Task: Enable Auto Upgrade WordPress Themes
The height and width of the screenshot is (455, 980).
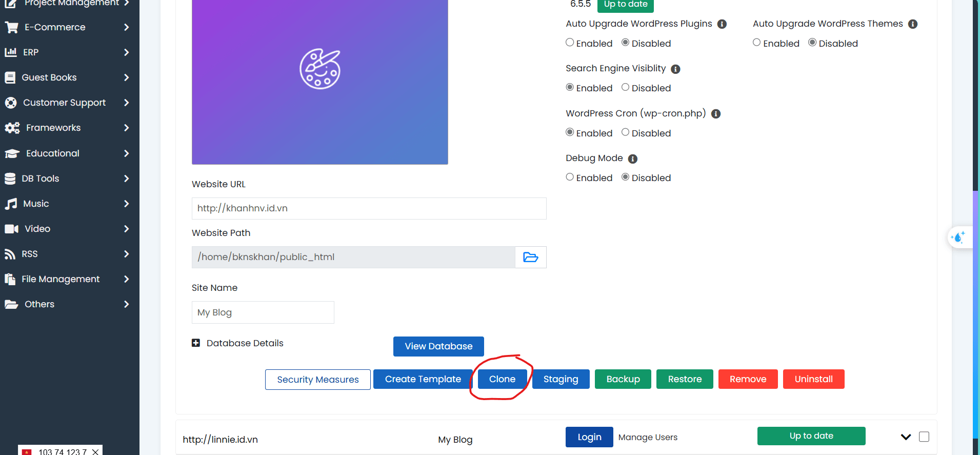Action: pos(756,43)
